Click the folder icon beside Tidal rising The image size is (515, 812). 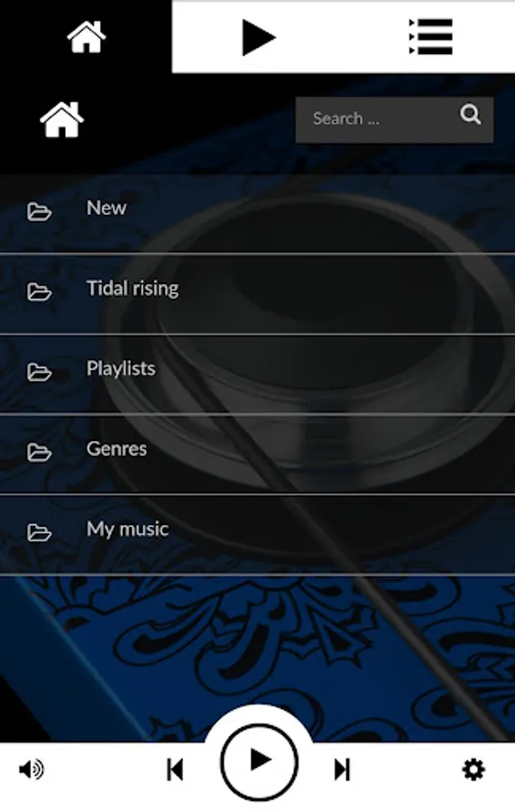[x=40, y=292]
